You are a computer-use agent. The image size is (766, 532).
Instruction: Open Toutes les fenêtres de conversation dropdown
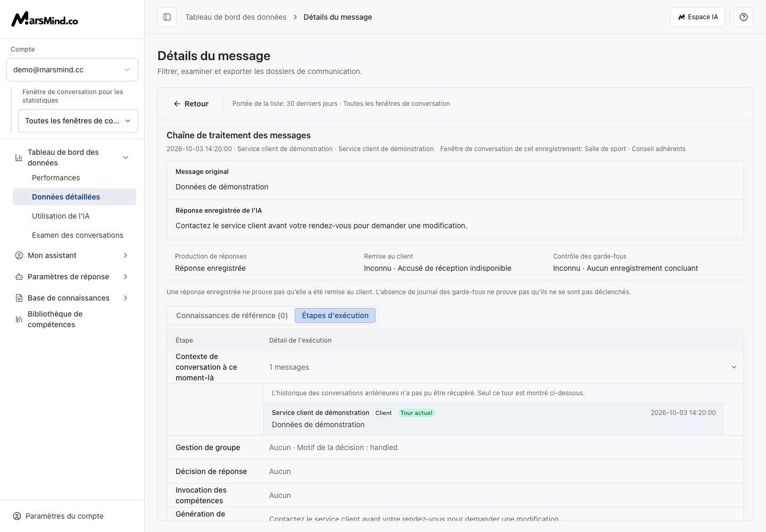[x=78, y=121]
